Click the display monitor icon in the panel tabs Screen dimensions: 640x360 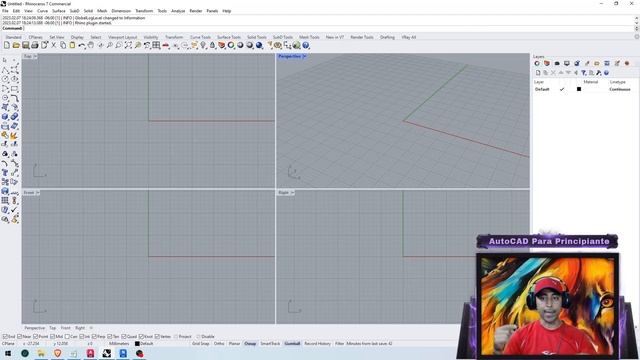point(567,63)
